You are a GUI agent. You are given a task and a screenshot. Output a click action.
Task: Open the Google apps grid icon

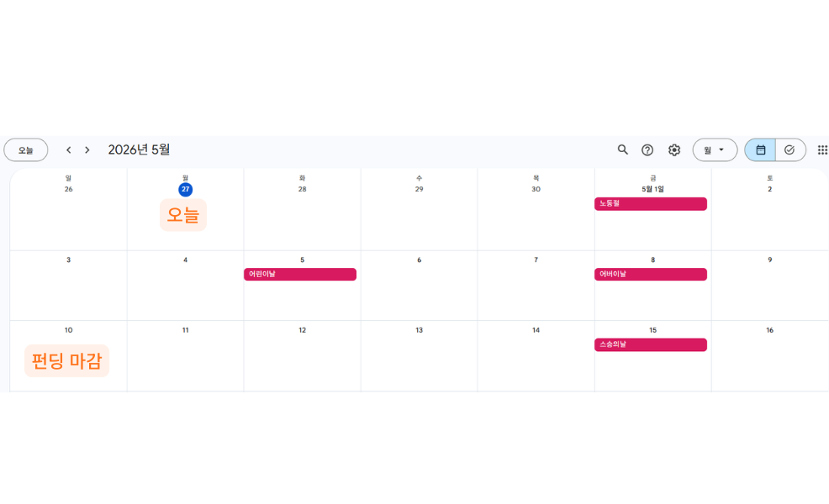pyautogui.click(x=822, y=150)
